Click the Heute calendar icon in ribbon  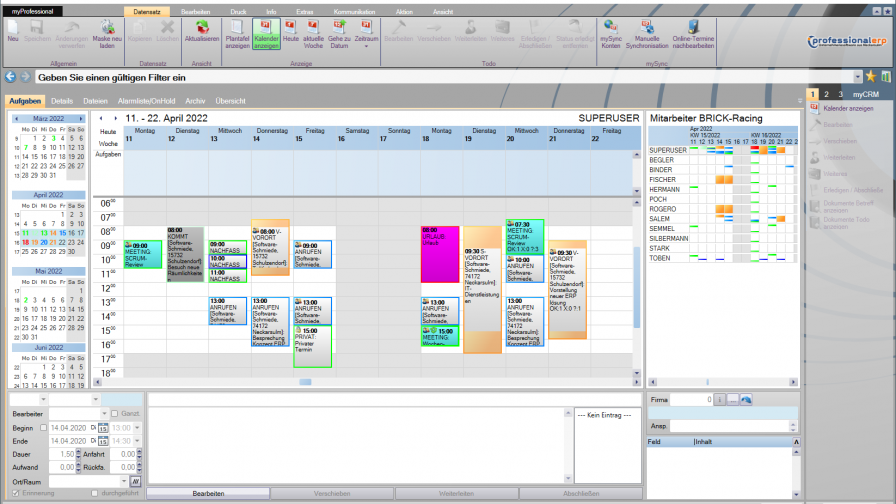(x=291, y=32)
